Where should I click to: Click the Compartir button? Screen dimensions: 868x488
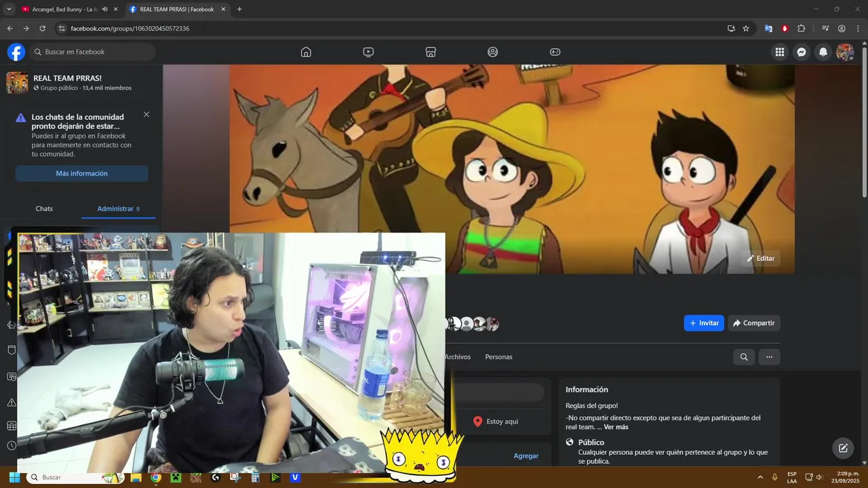click(753, 323)
